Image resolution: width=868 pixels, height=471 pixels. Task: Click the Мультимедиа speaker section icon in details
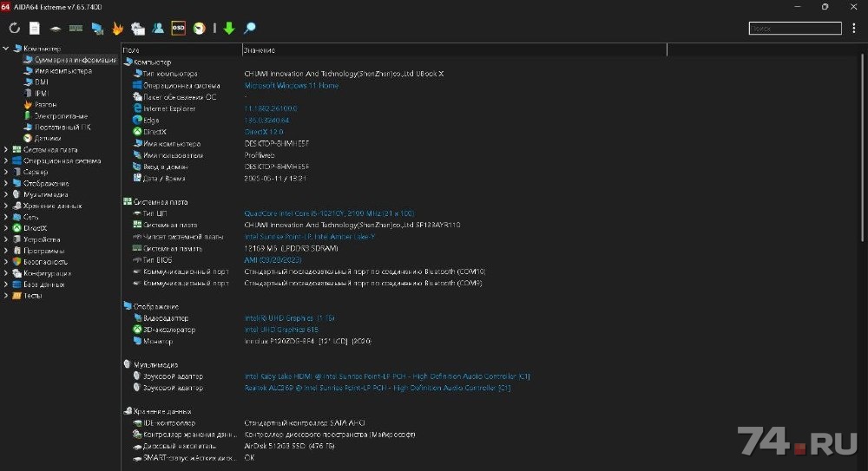point(128,364)
